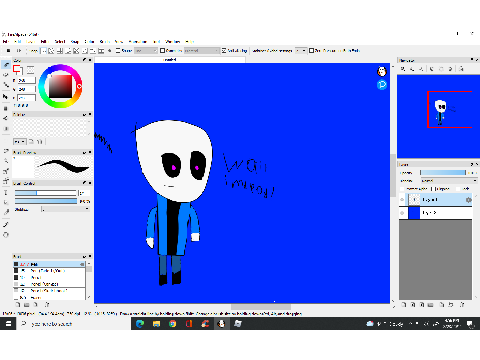Image resolution: width=480 pixels, height=360 pixels.
Task: Click the delete brush trash icon
Action: (47, 304)
